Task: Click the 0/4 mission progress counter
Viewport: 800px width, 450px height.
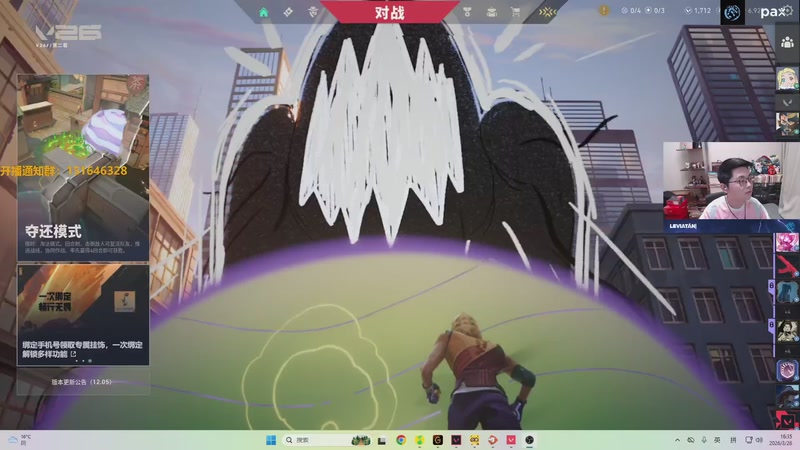Action: coord(631,10)
